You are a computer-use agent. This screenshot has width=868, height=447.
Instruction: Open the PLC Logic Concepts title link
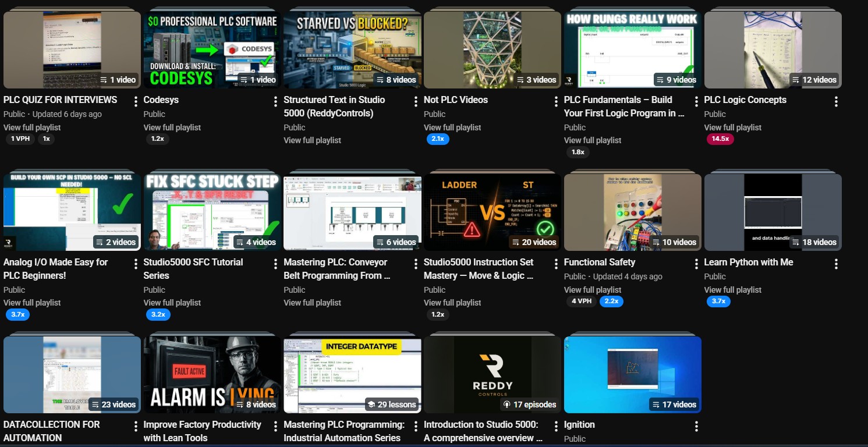pyautogui.click(x=745, y=100)
